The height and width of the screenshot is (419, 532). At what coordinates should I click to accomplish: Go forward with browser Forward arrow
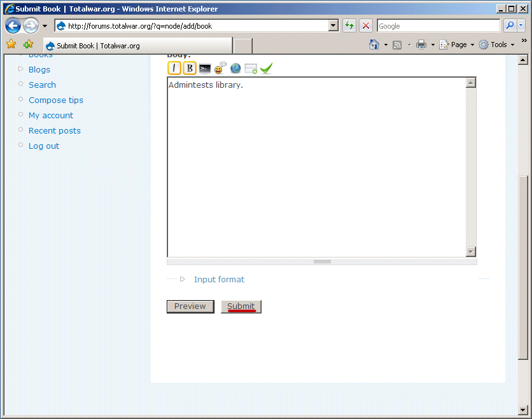tap(31, 26)
